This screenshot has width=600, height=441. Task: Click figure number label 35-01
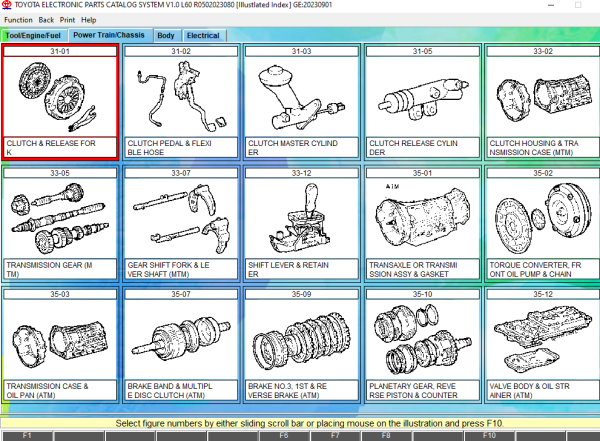[x=422, y=173]
